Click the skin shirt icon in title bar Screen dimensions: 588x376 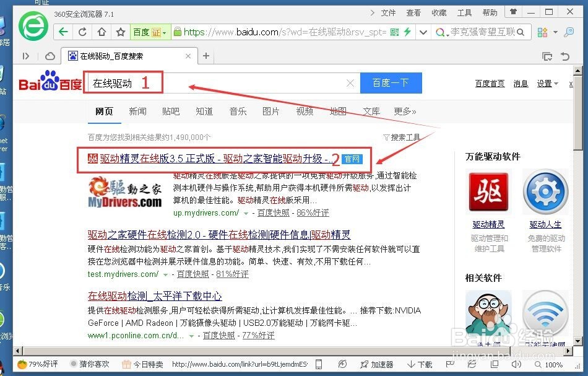(x=513, y=12)
